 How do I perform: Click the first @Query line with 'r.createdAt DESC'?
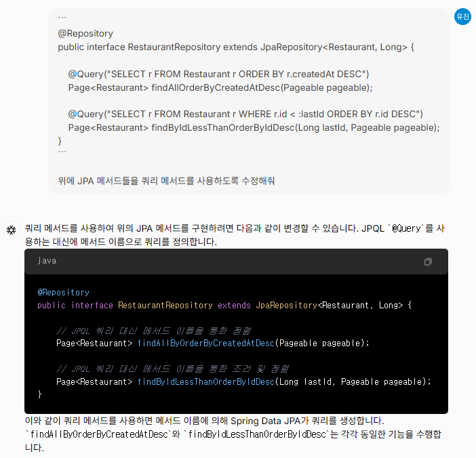218,74
